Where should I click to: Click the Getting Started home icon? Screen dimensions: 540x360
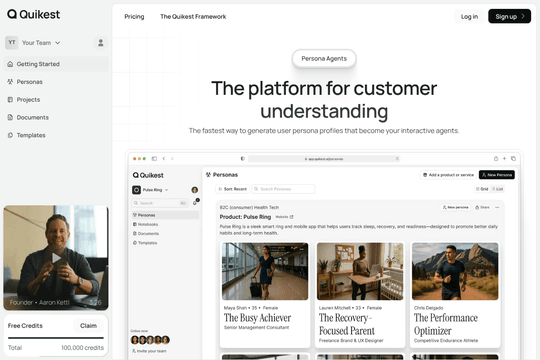pos(10,64)
